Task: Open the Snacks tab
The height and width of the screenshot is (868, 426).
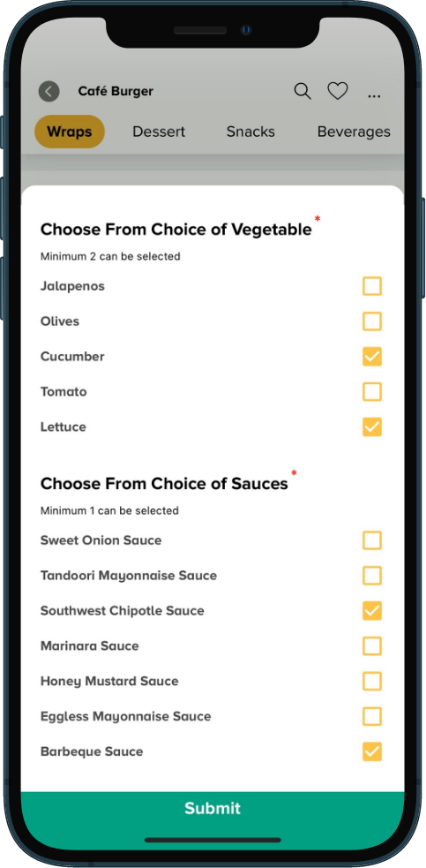Action: [250, 132]
